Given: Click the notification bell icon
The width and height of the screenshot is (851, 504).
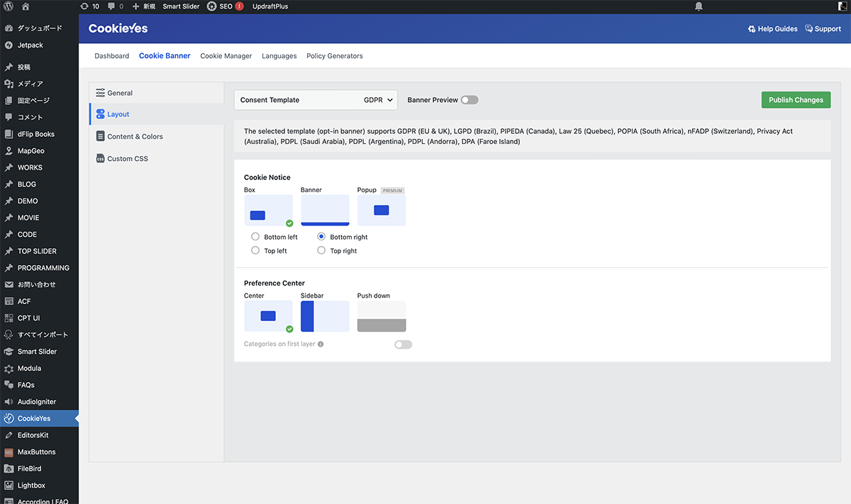Looking at the screenshot, I should [699, 6].
